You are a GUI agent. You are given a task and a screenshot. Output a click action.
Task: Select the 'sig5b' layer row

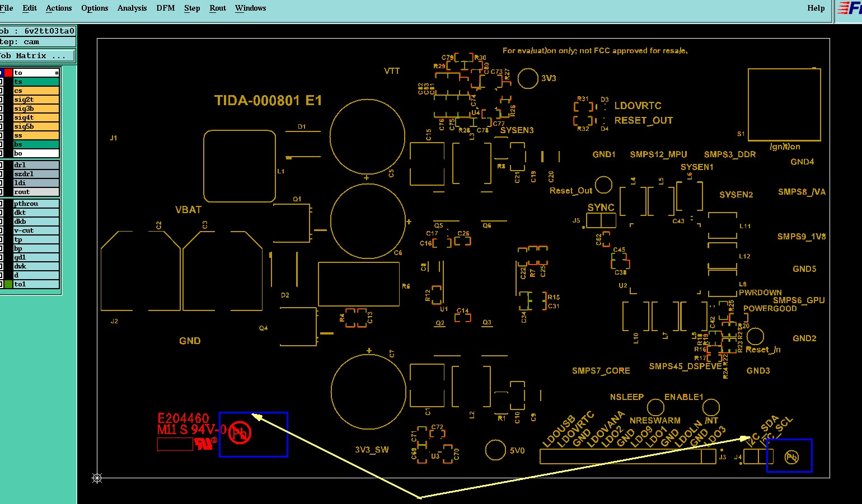pos(36,126)
